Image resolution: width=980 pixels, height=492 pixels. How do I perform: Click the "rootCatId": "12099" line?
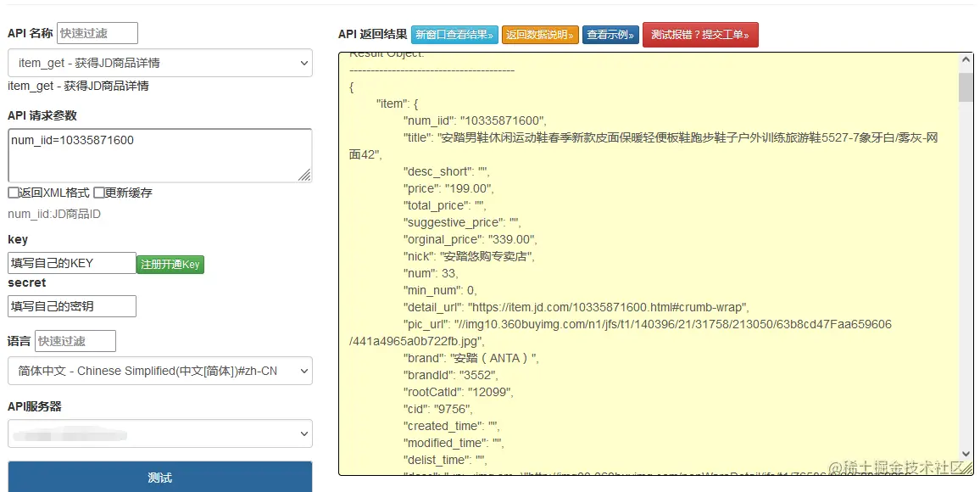click(458, 392)
